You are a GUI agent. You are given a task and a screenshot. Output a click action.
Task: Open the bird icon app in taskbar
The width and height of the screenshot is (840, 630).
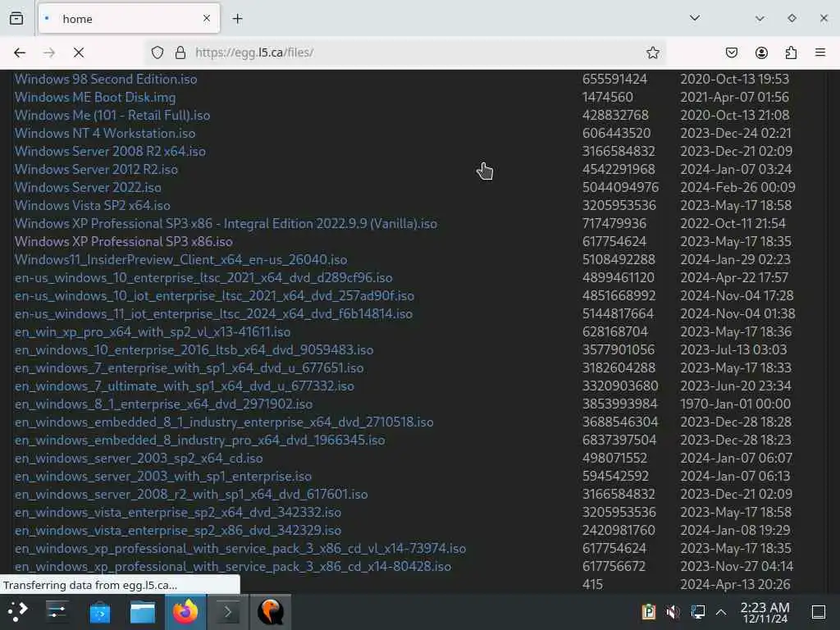coord(271,612)
